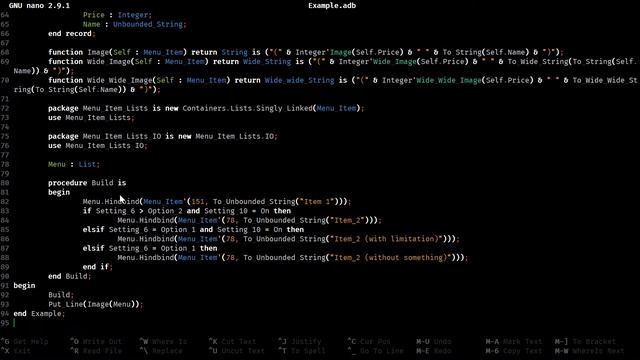The image size is (640, 360).
Task: Click 'use Menu_Item_Lists_IO;' on line 76
Action: tap(98, 146)
